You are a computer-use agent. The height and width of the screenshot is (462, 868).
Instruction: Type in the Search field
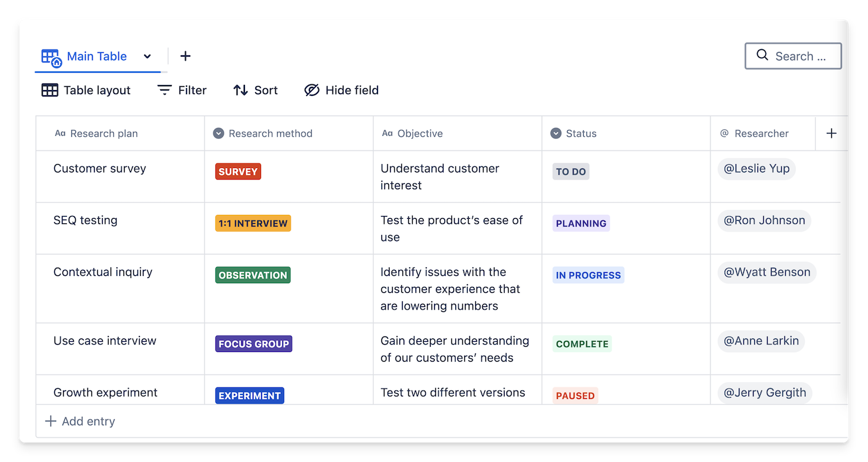800,56
